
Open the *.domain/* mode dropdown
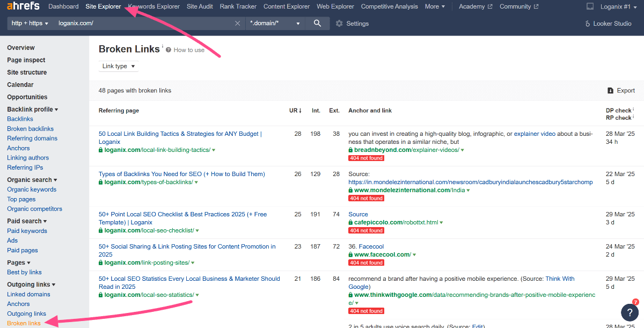[x=275, y=24]
